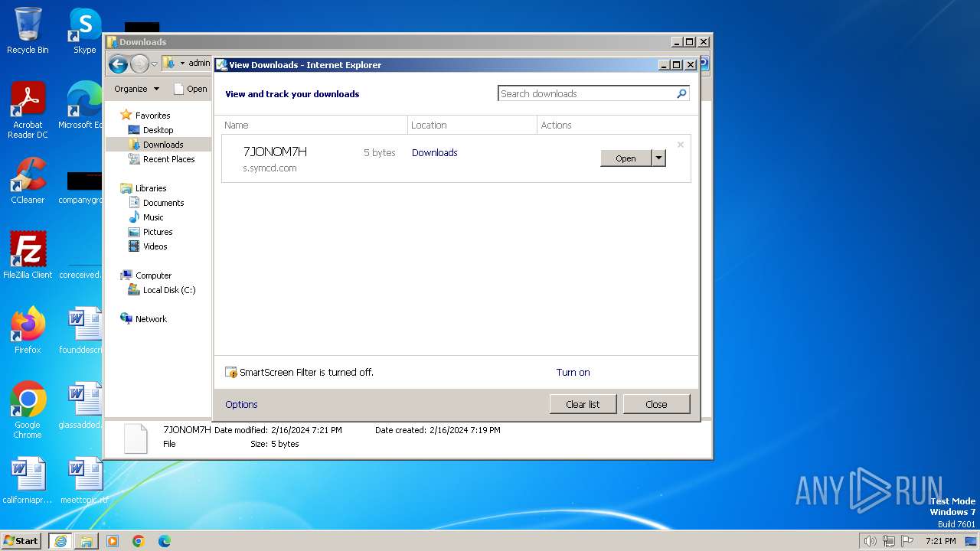Click the taskbar clock 7:21 PM
The image size is (980, 551).
[941, 541]
